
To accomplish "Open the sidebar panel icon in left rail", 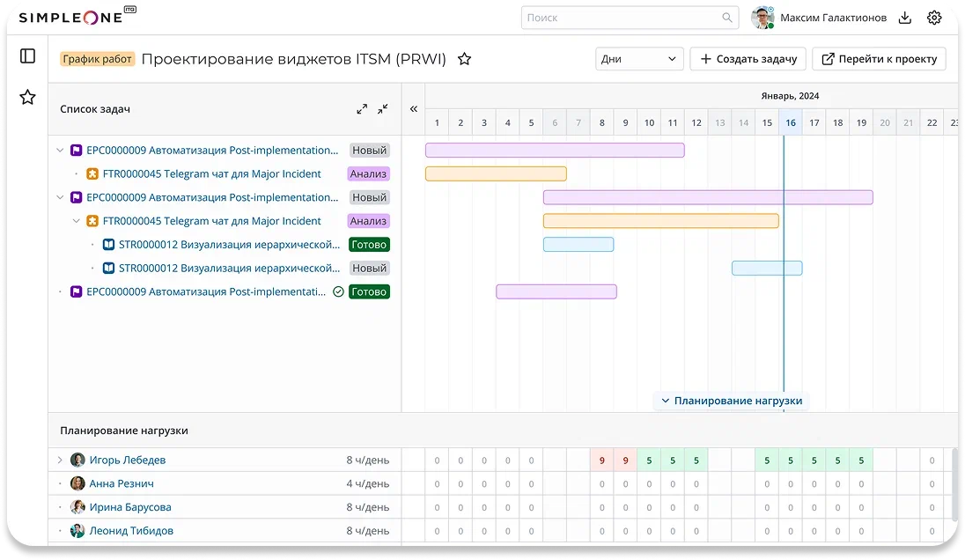I will [27, 57].
